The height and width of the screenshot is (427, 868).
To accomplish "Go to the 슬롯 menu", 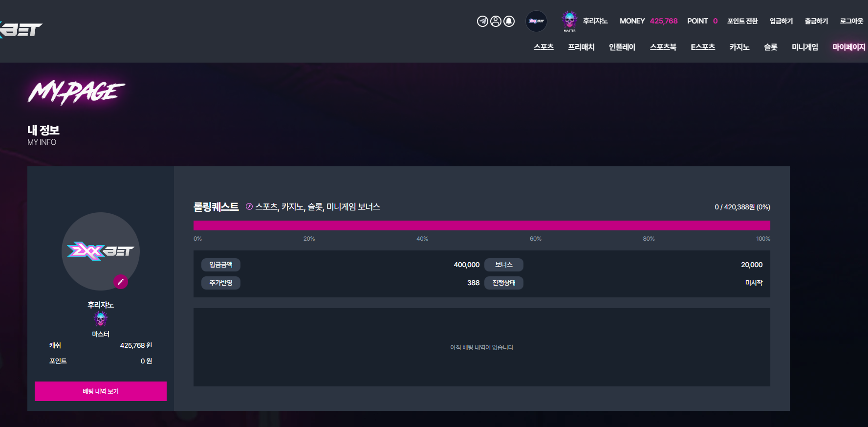I will coord(770,47).
